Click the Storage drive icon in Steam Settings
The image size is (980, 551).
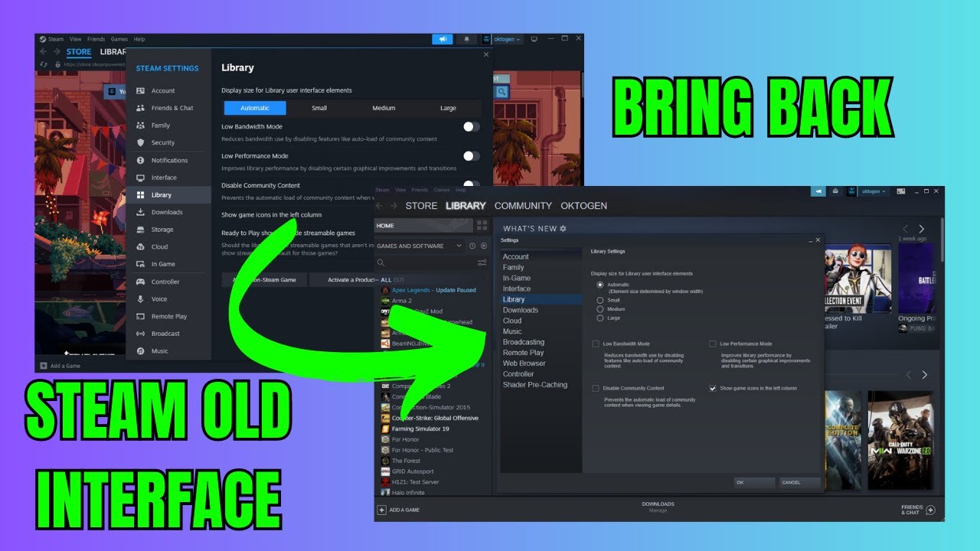[x=141, y=230]
